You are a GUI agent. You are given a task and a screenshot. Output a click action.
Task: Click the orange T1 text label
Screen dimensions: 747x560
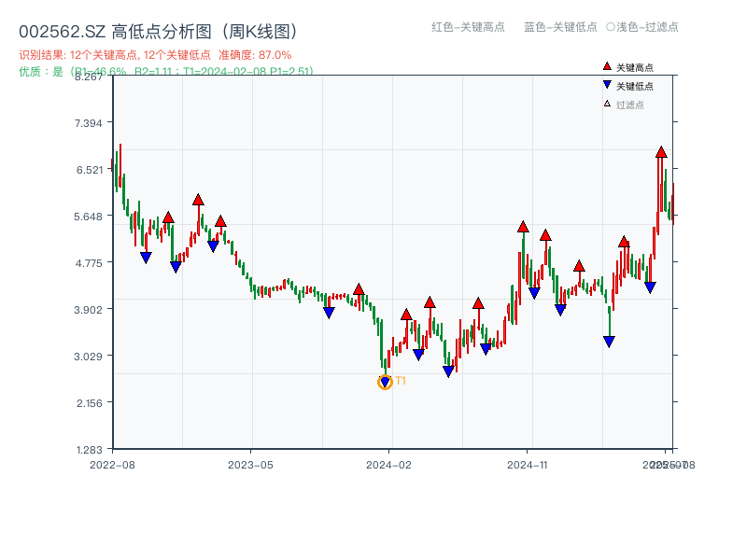(401, 381)
